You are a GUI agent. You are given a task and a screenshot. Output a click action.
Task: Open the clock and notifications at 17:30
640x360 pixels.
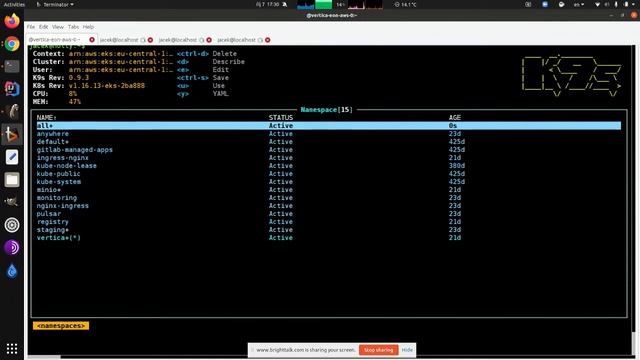267,4
